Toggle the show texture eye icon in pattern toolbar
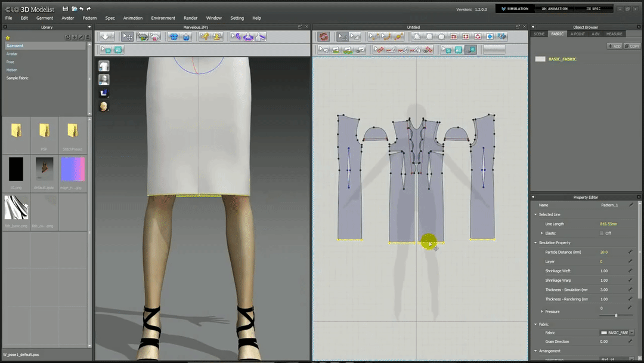 [470, 50]
